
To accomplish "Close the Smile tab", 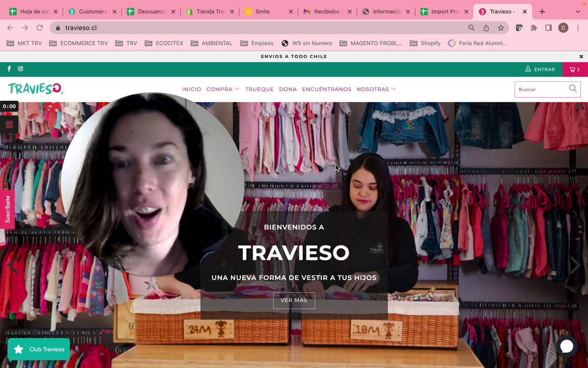I will pos(290,12).
